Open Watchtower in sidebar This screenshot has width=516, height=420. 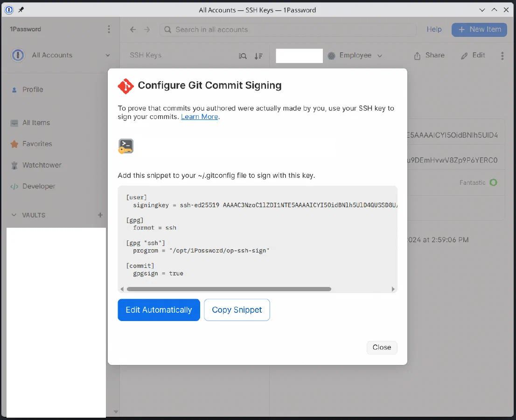(x=42, y=165)
